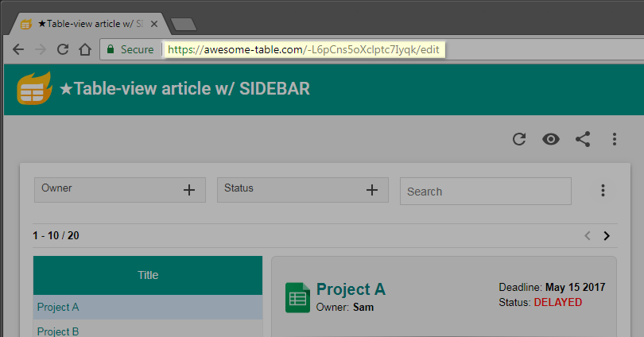Screen dimensions: 644x337
Task: Click the Table-view article w/ SIDEBAR title
Action: pyautogui.click(x=184, y=89)
